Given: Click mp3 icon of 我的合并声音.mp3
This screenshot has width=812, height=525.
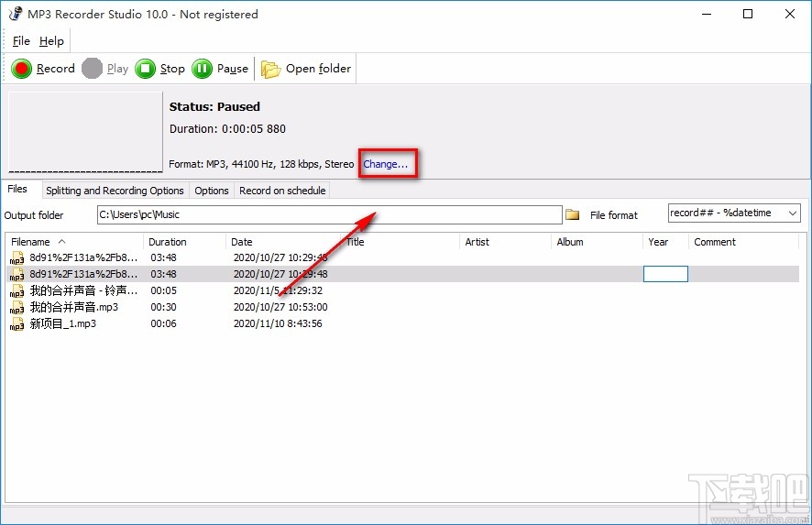Looking at the screenshot, I should tap(16, 308).
